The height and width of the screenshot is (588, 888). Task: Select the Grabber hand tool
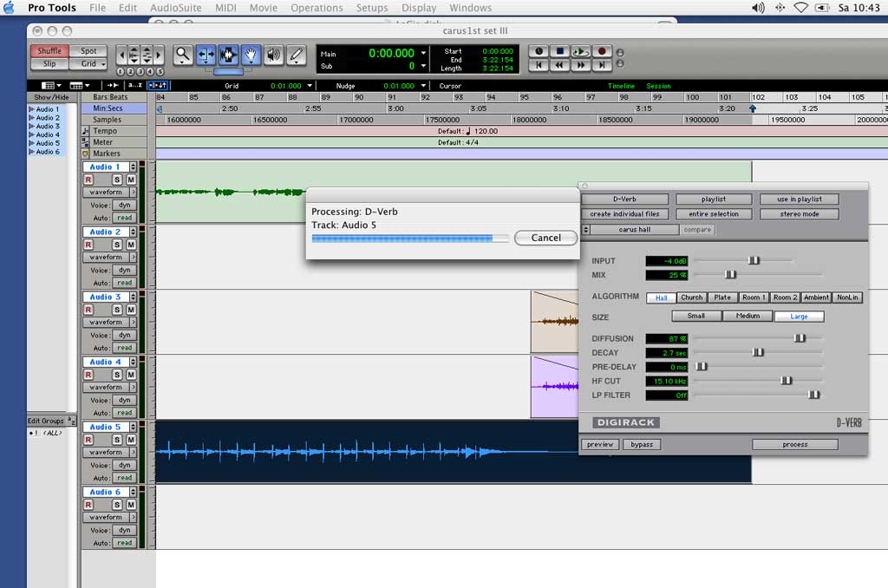click(251, 56)
